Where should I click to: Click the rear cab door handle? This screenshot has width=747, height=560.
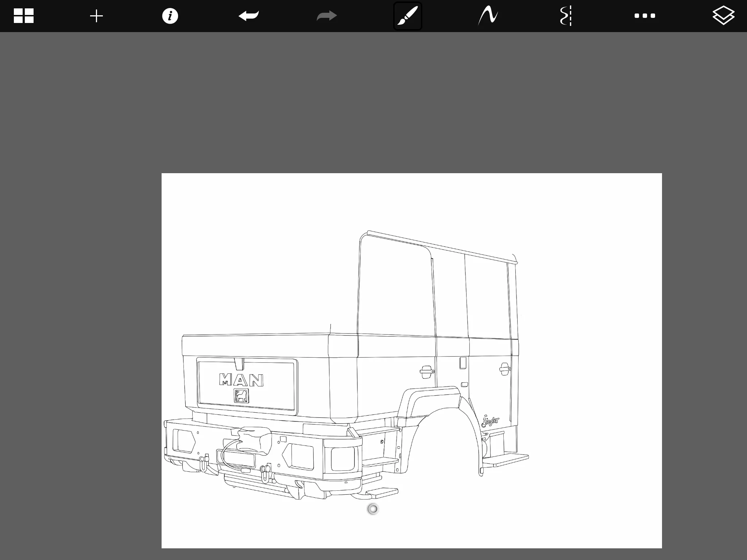point(505,369)
